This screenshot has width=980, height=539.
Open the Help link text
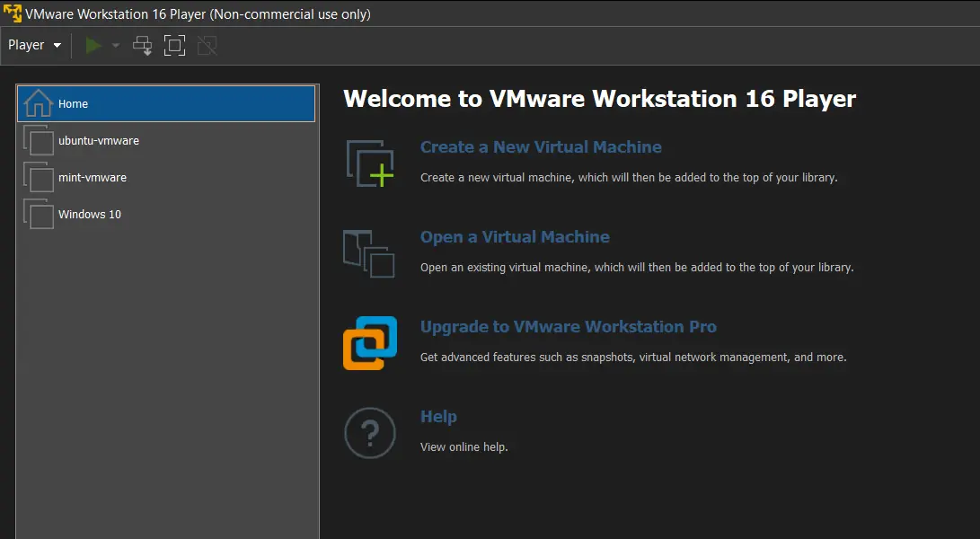click(x=438, y=417)
